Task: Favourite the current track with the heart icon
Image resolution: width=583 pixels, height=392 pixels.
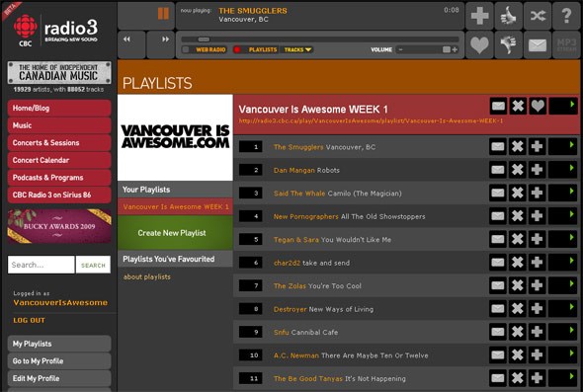Action: click(479, 45)
